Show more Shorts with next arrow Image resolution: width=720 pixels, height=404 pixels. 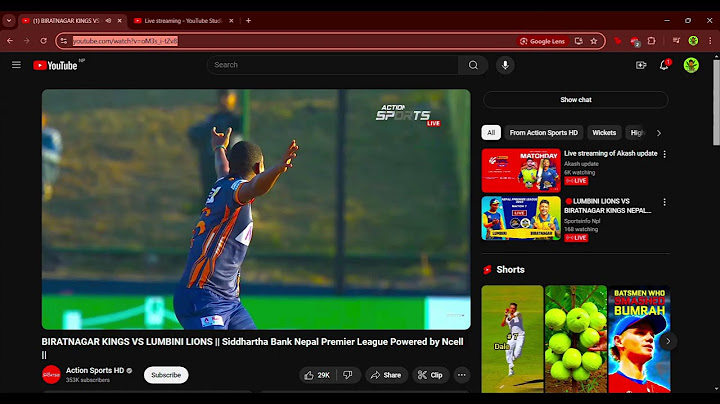(x=668, y=341)
